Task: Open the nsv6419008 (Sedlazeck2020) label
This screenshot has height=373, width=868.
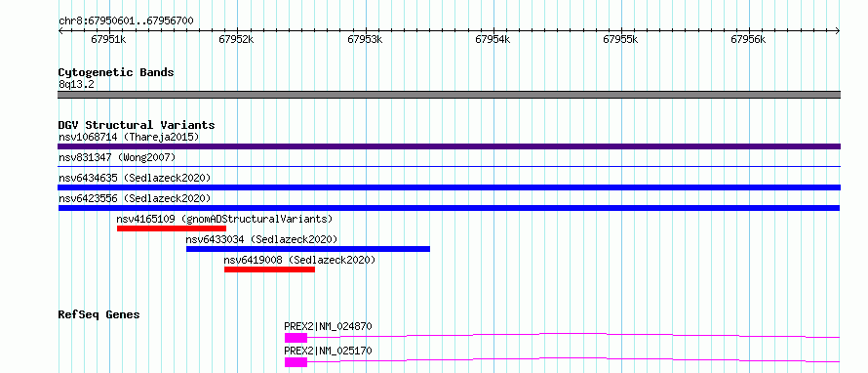Action: (x=299, y=260)
